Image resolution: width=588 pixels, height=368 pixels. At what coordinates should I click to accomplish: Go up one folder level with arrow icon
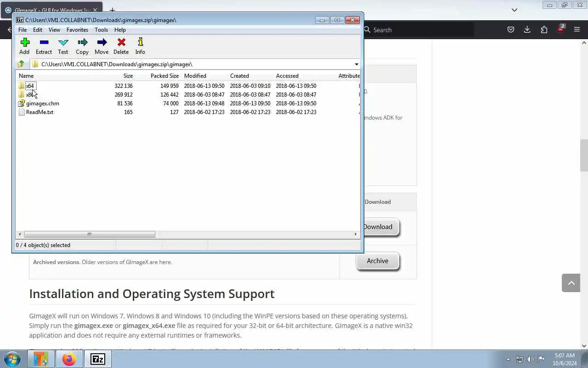21,64
